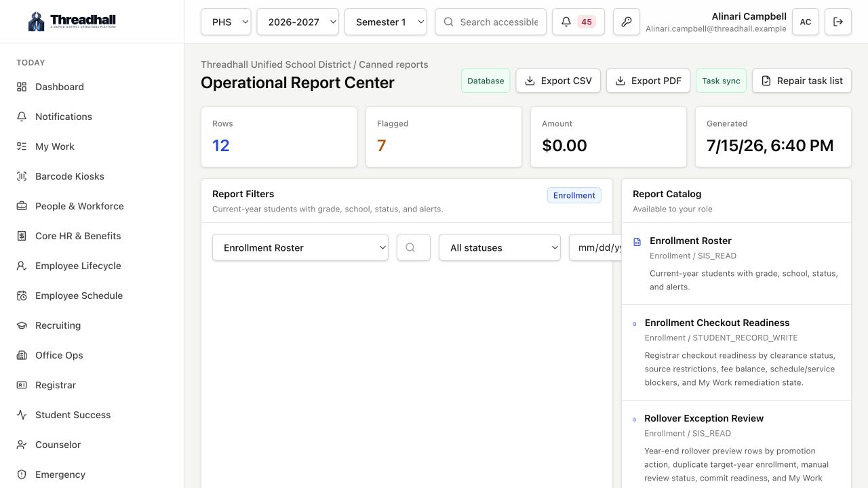Click the My Work checklist icon
868x488 pixels.
coord(22,146)
